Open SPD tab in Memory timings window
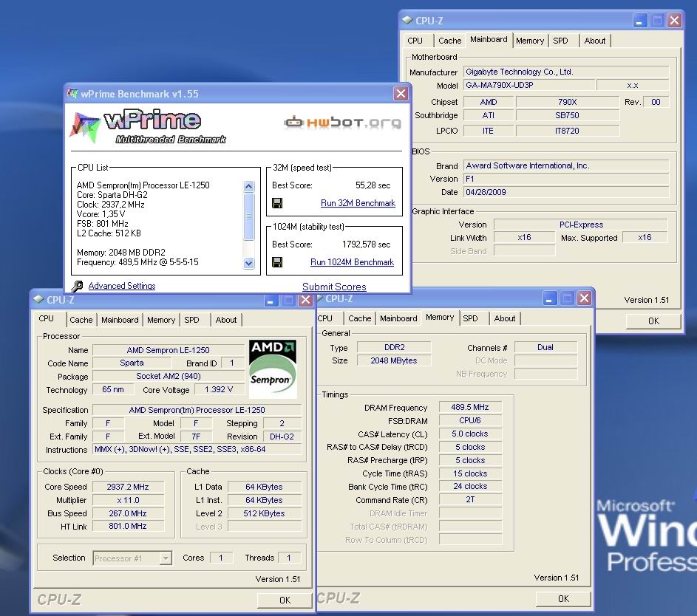697x616 pixels. (470, 318)
